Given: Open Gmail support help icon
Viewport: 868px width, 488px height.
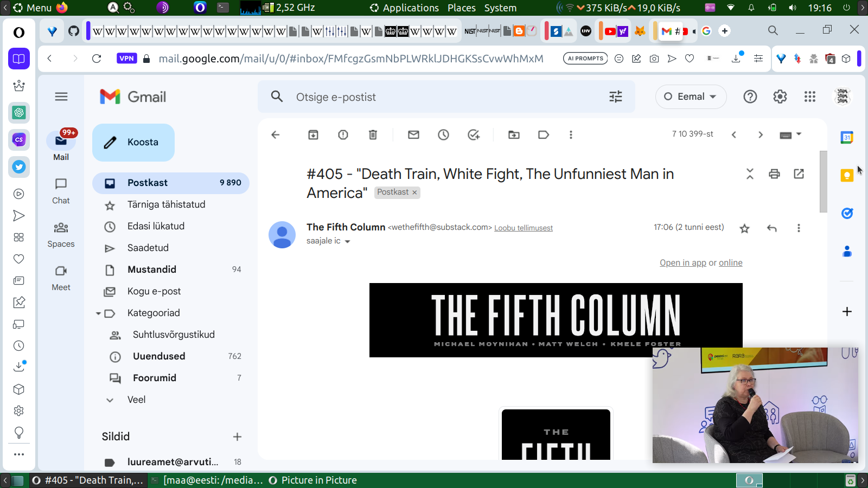Looking at the screenshot, I should coord(750,97).
